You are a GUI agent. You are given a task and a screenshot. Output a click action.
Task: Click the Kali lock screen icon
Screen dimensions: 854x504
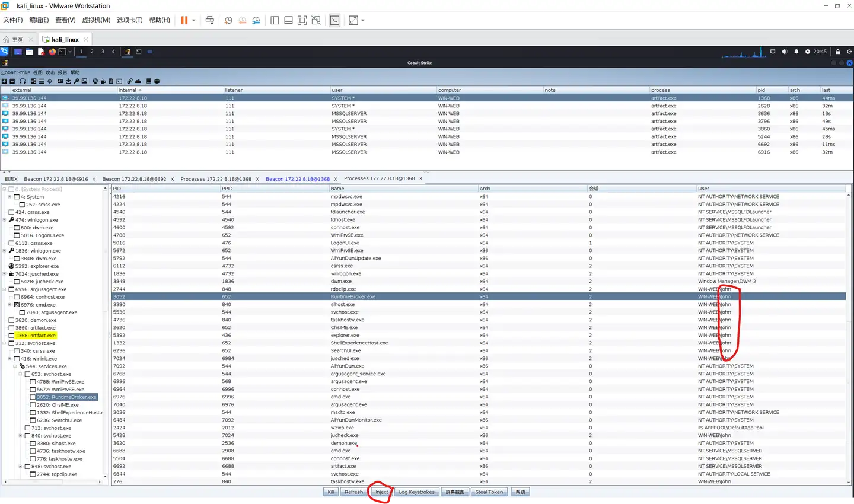coord(838,52)
